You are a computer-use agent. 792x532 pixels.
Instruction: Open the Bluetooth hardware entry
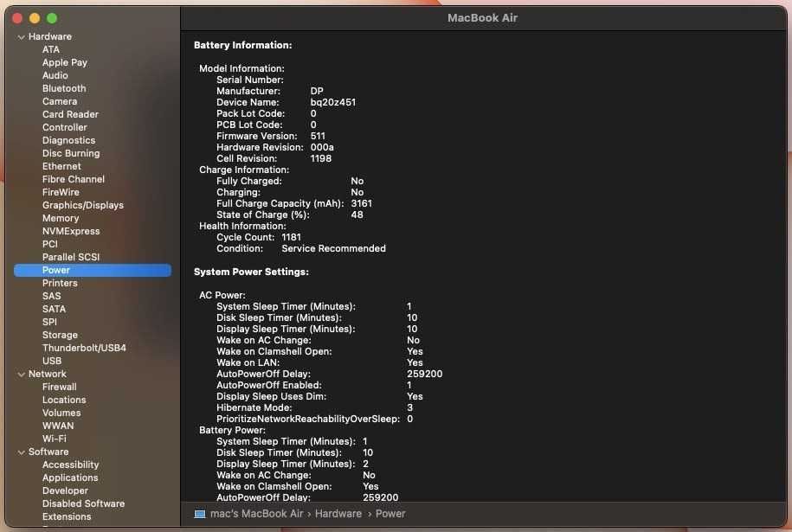64,88
